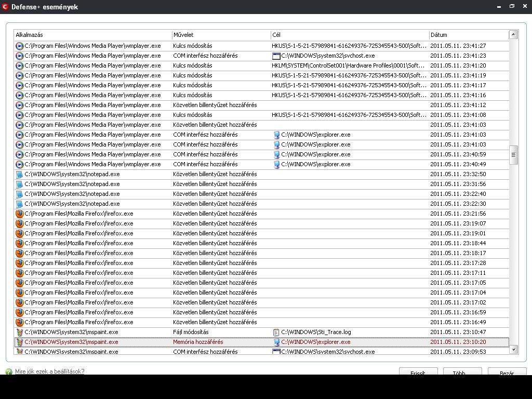Sort by the Cél column header

350,35
